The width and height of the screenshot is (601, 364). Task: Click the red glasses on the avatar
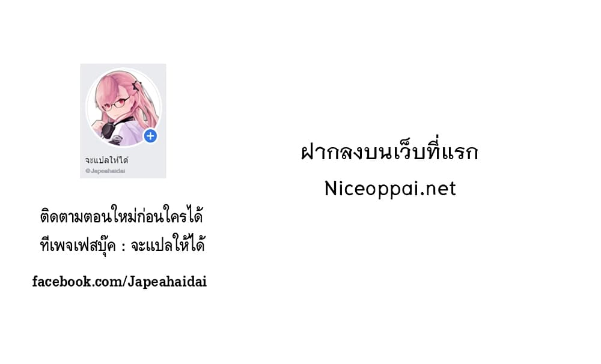pos(116,104)
